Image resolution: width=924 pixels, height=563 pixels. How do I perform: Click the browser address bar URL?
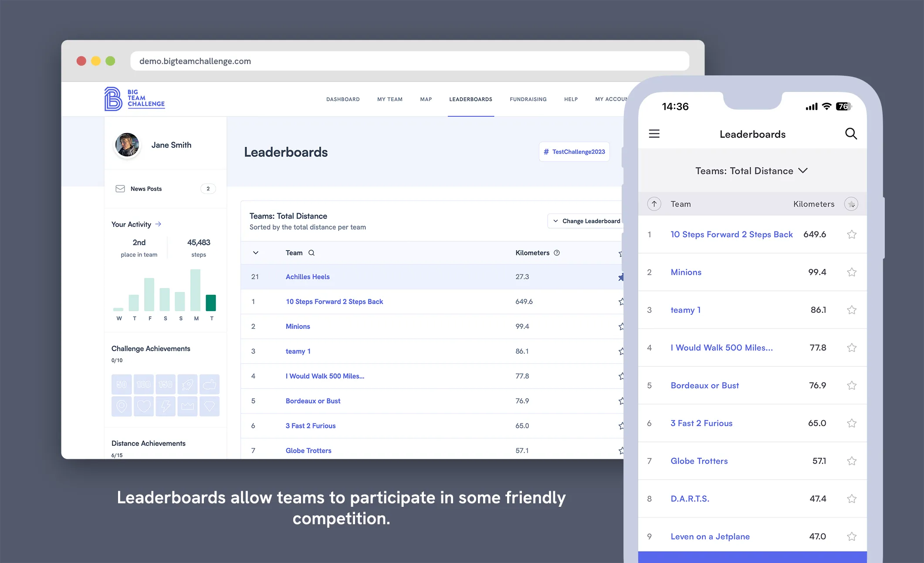pyautogui.click(x=195, y=61)
